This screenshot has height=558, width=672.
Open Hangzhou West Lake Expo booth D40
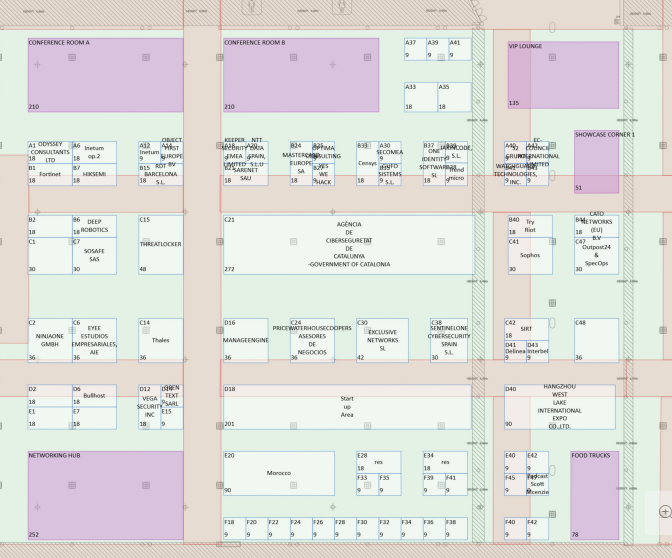tap(560, 407)
